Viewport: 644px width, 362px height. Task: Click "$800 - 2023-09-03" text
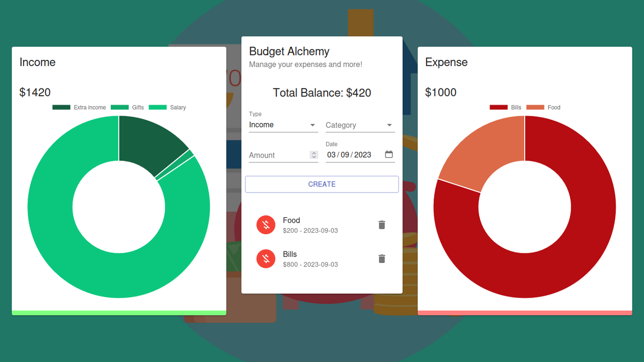(x=310, y=264)
